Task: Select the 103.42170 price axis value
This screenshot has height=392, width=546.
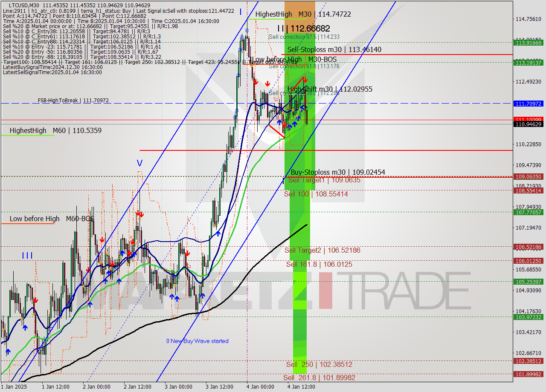Action: click(529, 332)
